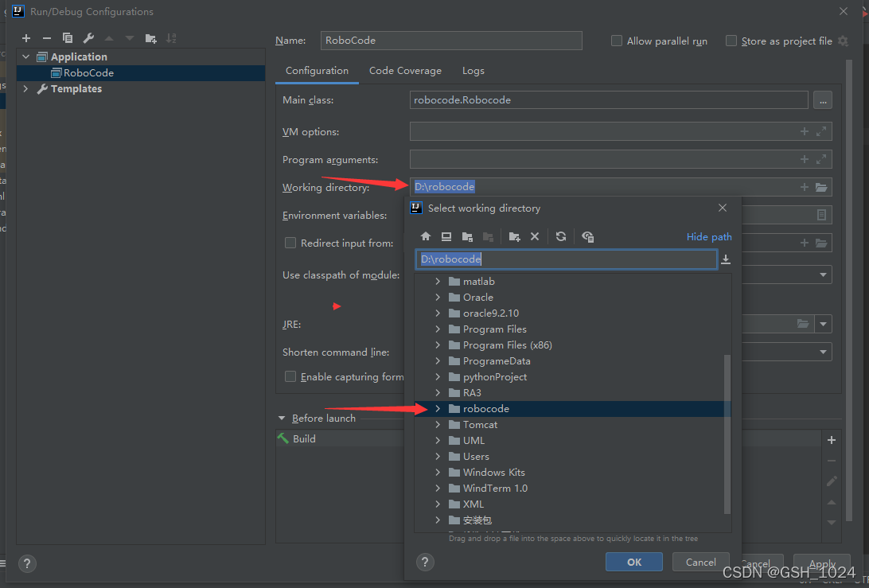Expand the robocode folder
This screenshot has width=869, height=588.
(x=438, y=409)
